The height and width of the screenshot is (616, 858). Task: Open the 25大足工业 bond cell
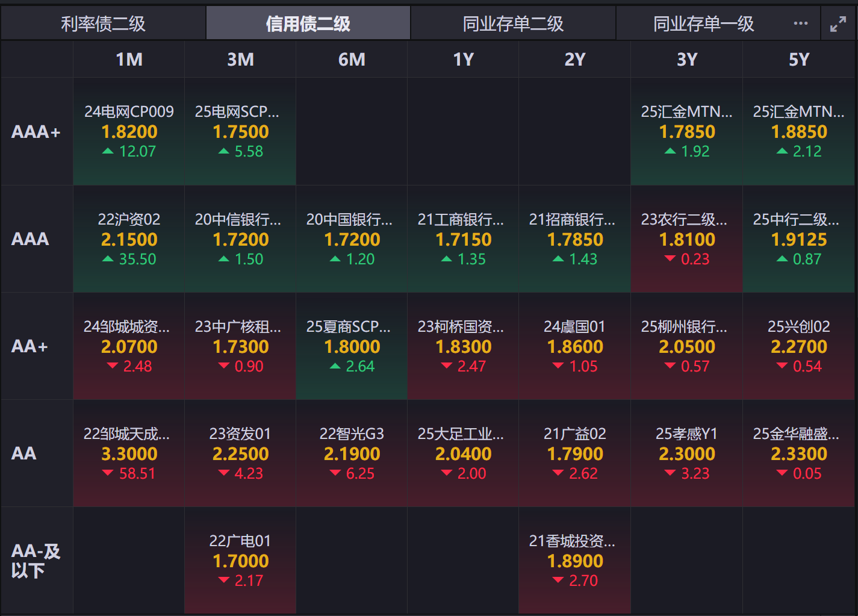coord(463,453)
